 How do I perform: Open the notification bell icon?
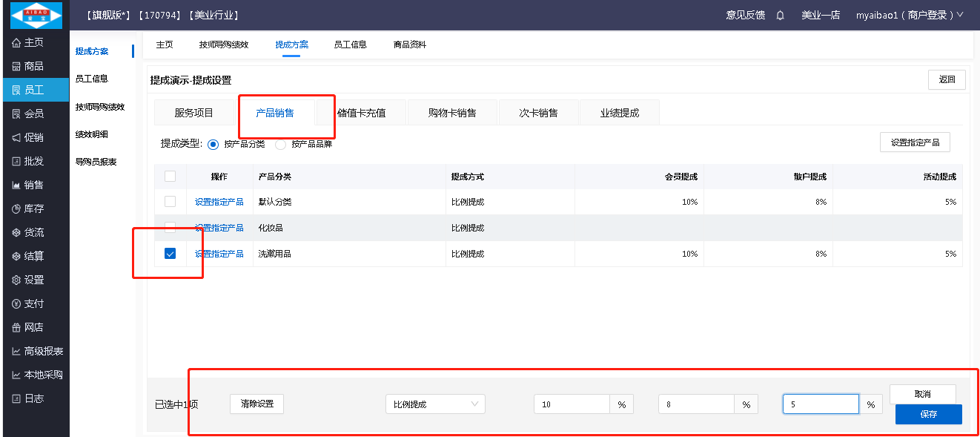click(780, 15)
